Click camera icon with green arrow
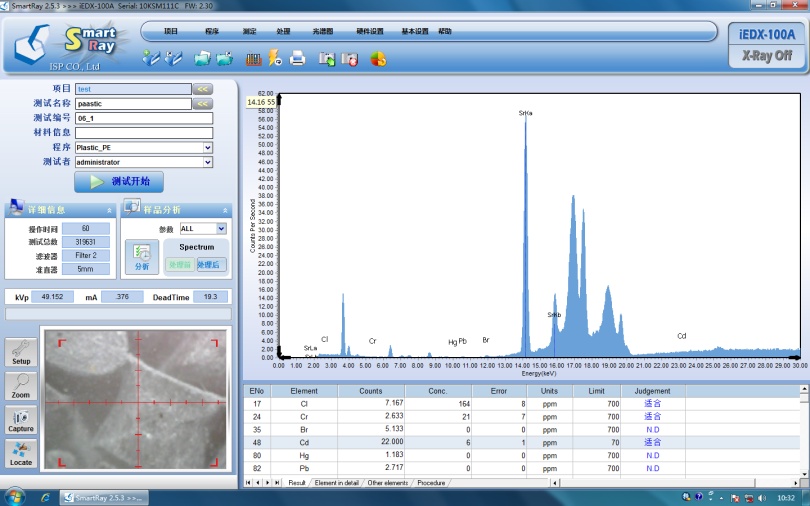The width and height of the screenshot is (810, 506). pos(326,59)
